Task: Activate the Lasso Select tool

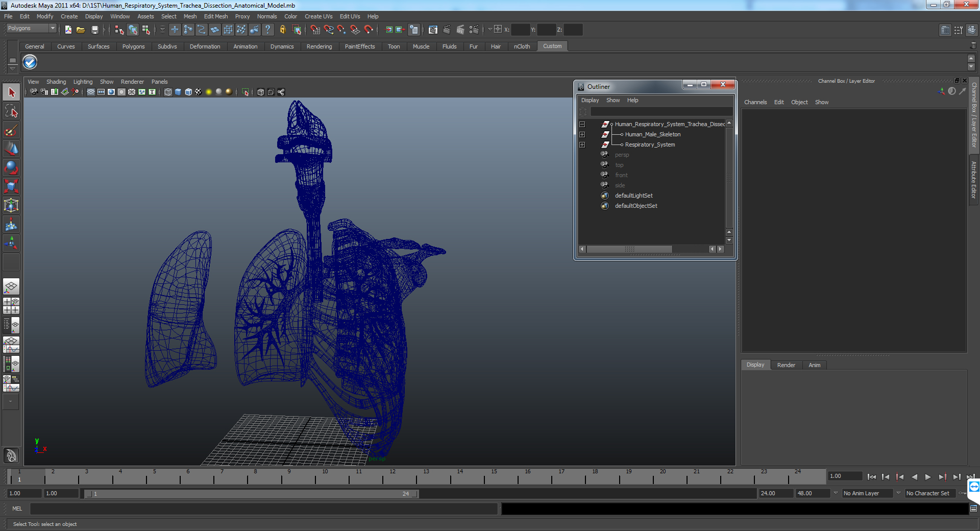Action: click(x=11, y=111)
